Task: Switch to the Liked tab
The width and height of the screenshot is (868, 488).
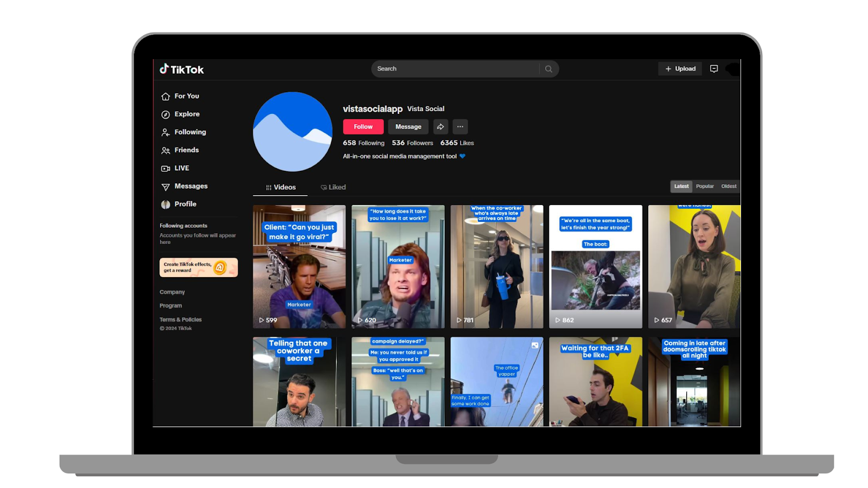Action: point(333,187)
